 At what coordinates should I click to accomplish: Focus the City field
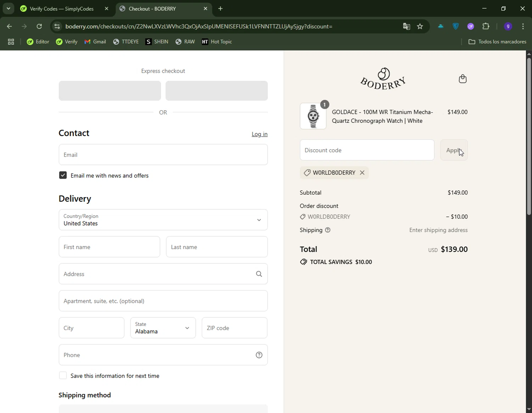point(92,328)
